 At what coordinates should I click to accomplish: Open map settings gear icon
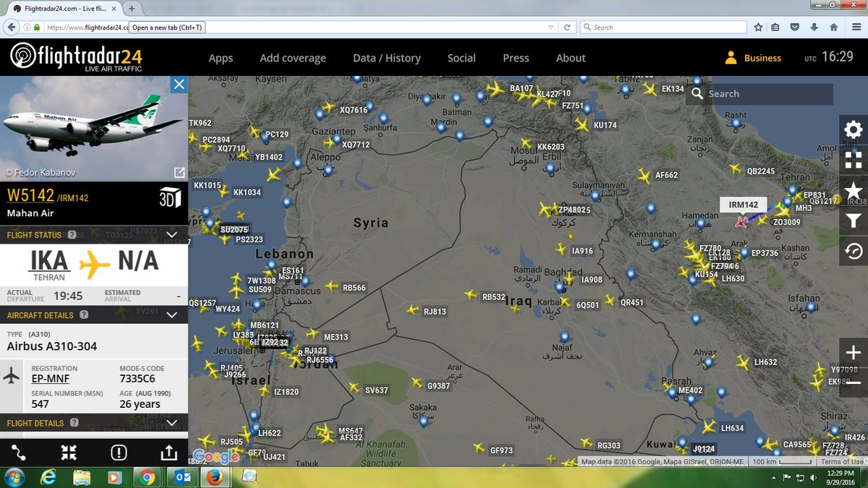854,130
